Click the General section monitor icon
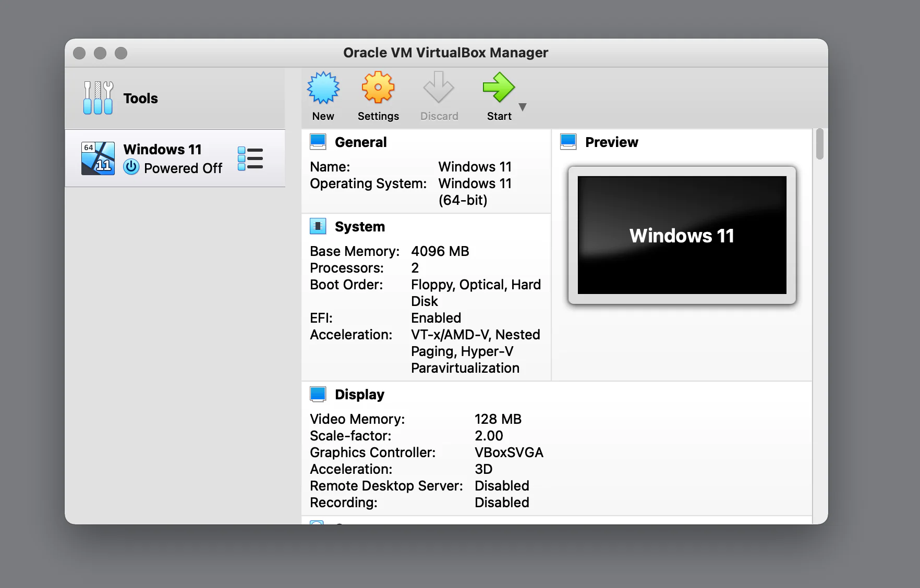 [319, 140]
